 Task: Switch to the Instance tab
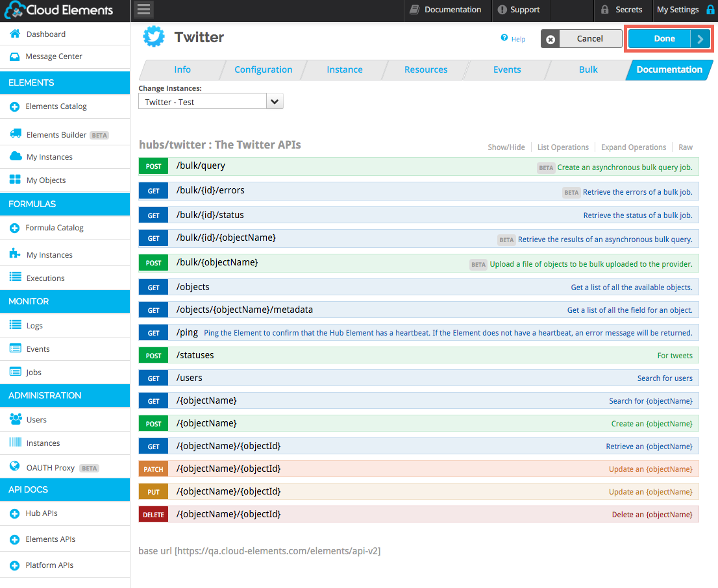tap(344, 69)
